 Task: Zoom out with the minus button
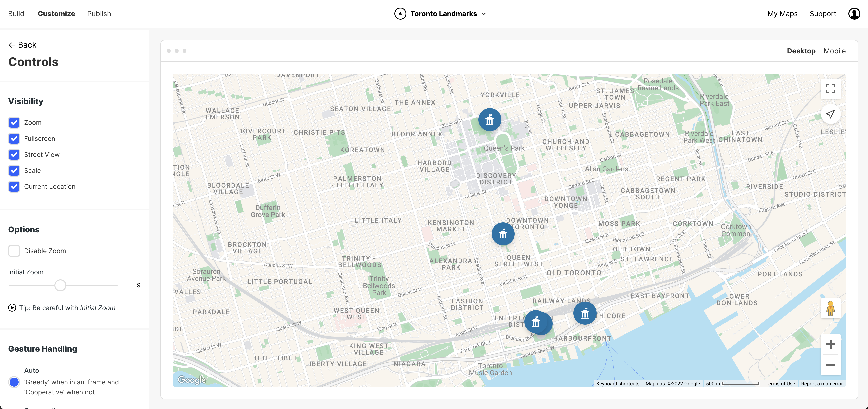point(831,365)
